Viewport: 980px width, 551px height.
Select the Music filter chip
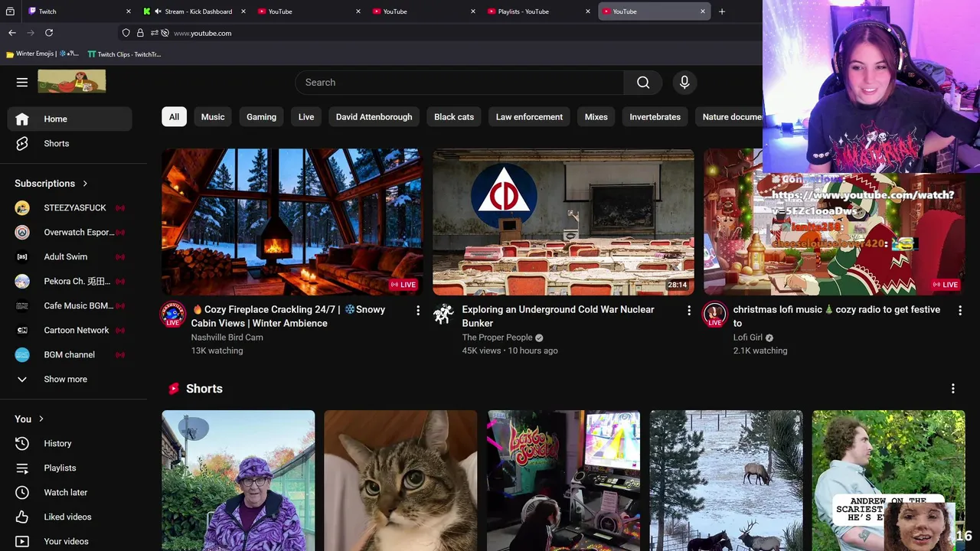(213, 117)
